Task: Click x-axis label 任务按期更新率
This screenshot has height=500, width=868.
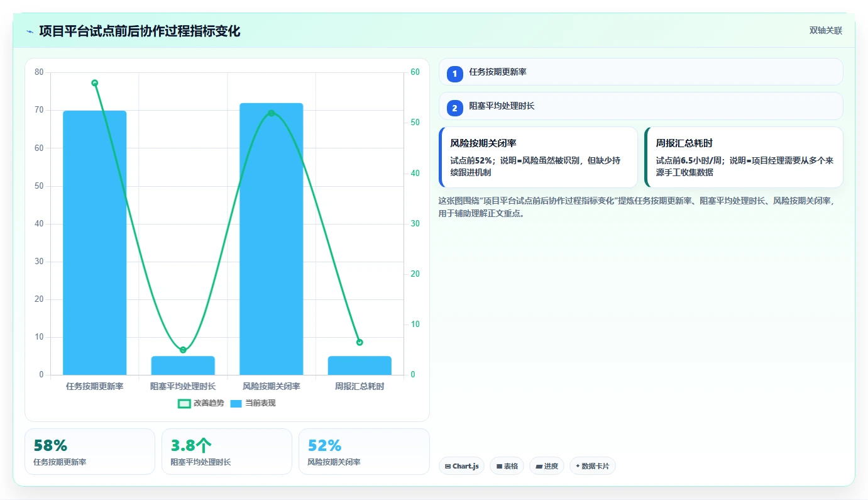Action: click(95, 386)
